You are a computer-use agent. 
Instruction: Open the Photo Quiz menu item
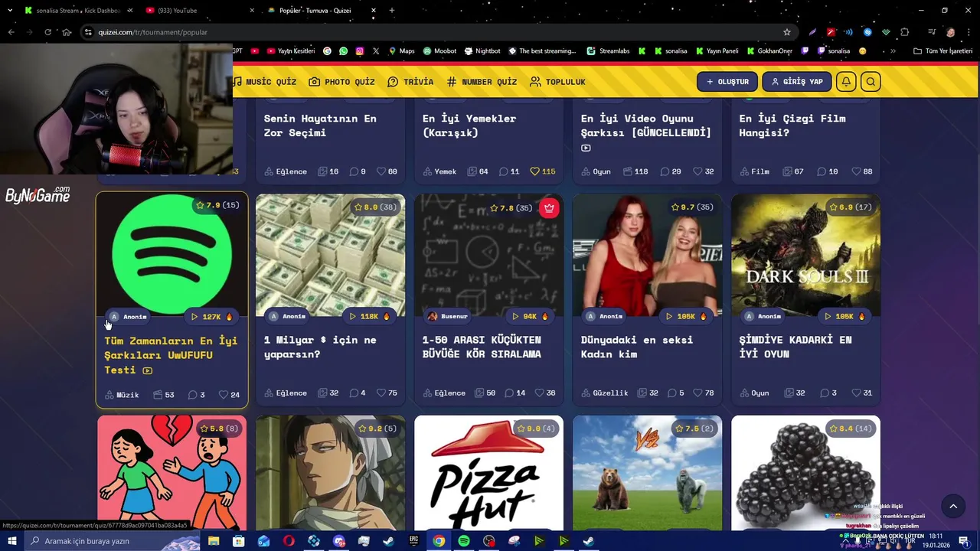(x=341, y=82)
